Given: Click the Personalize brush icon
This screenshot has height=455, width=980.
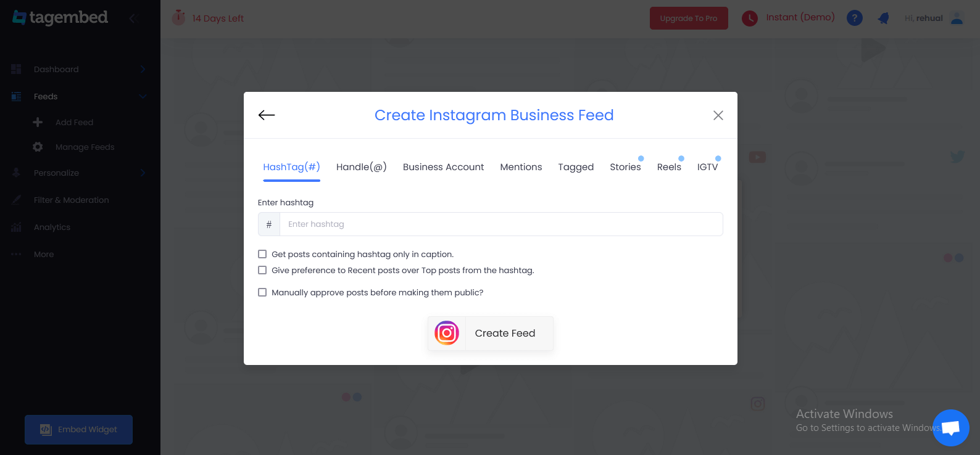Looking at the screenshot, I should 17,173.
